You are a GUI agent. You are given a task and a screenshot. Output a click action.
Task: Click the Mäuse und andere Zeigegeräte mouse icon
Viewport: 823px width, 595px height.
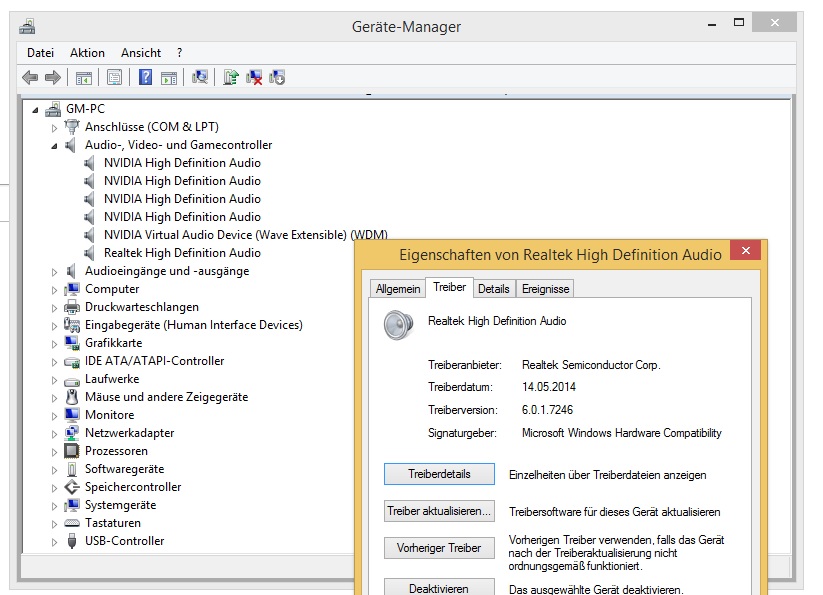[72, 397]
